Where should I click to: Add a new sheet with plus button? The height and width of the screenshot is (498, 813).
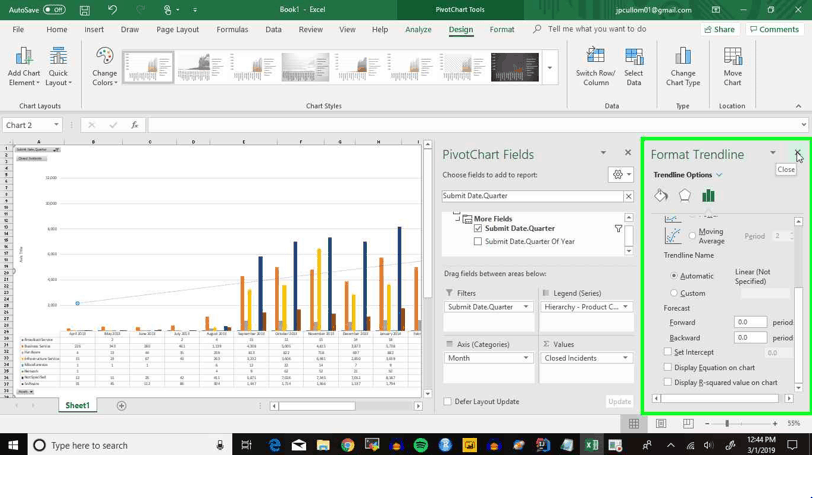pyautogui.click(x=121, y=406)
